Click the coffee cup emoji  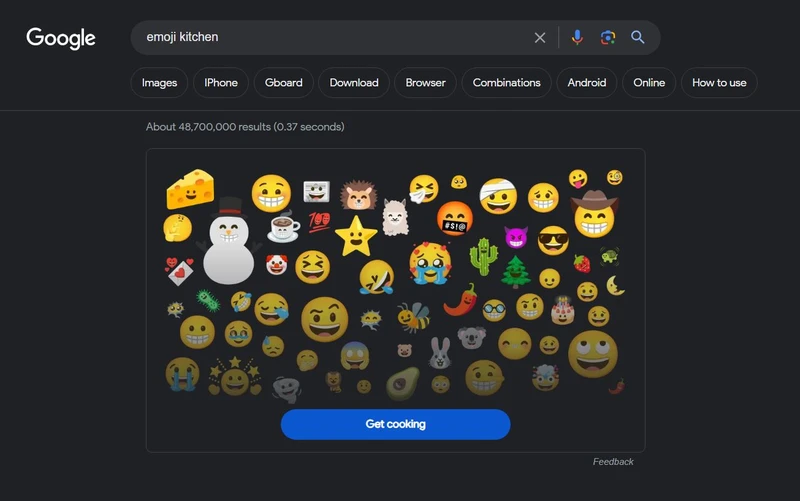point(284,227)
